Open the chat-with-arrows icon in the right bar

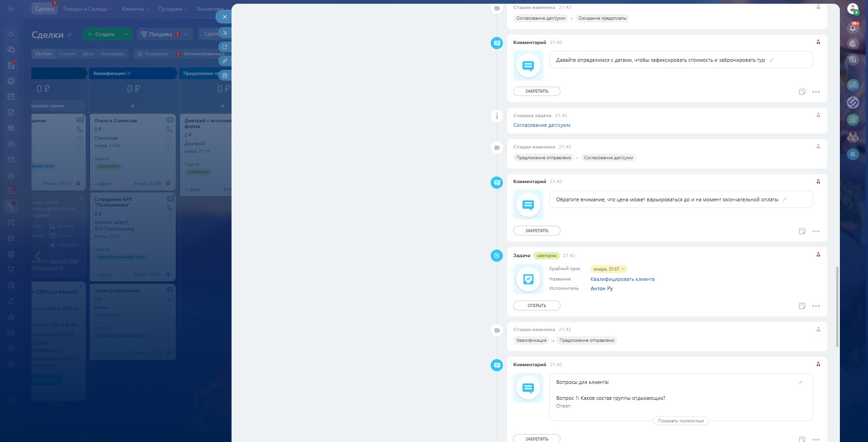[x=853, y=59]
